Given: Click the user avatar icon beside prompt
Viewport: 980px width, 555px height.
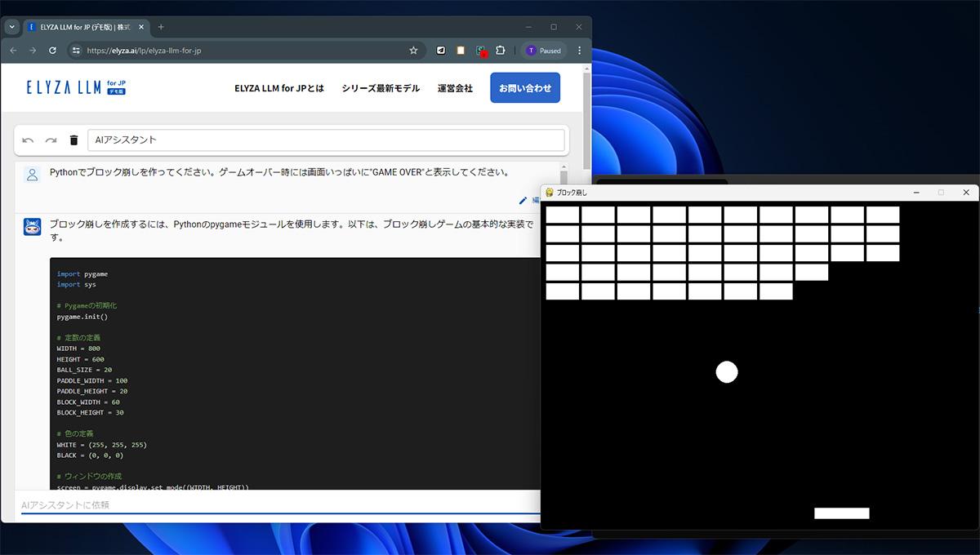Looking at the screenshot, I should point(32,174).
